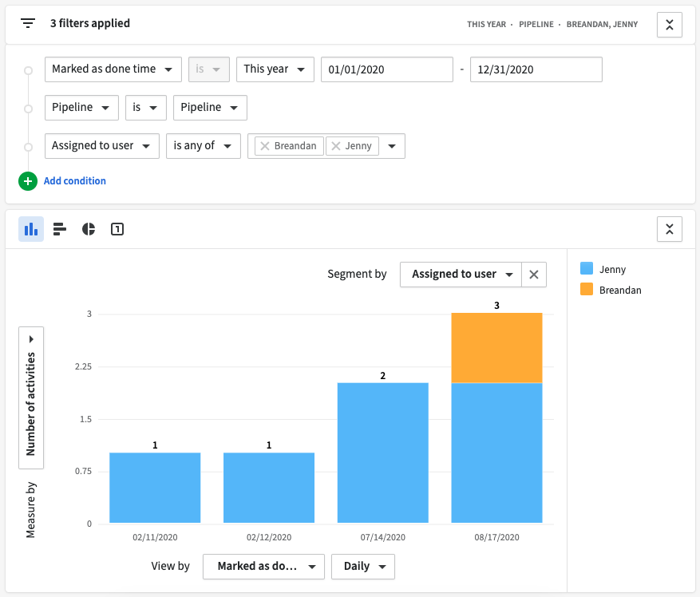Image resolution: width=700 pixels, height=597 pixels.
Task: Collapse the chart panel
Action: [669, 229]
